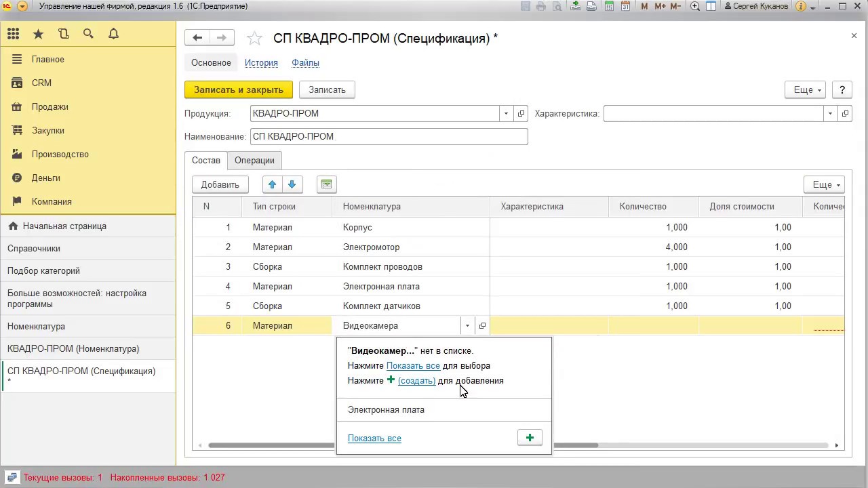Screen dimensions: 868x488
Task: Click the bottom Показать все link
Action: click(374, 438)
